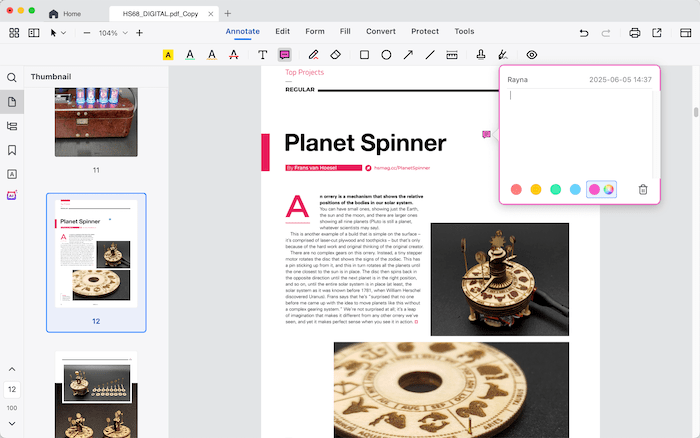Open the bookmarks panel in sidebar

pyautogui.click(x=12, y=150)
